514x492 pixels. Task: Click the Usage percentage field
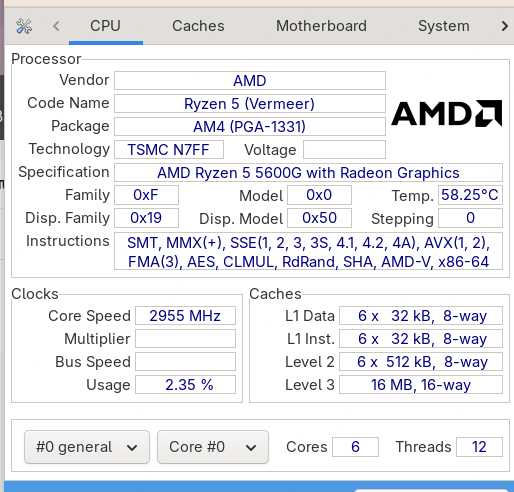tap(185, 385)
